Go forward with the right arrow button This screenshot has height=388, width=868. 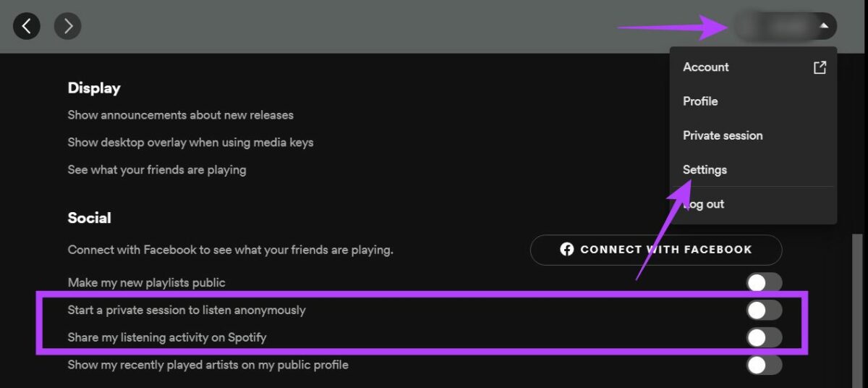coord(68,27)
